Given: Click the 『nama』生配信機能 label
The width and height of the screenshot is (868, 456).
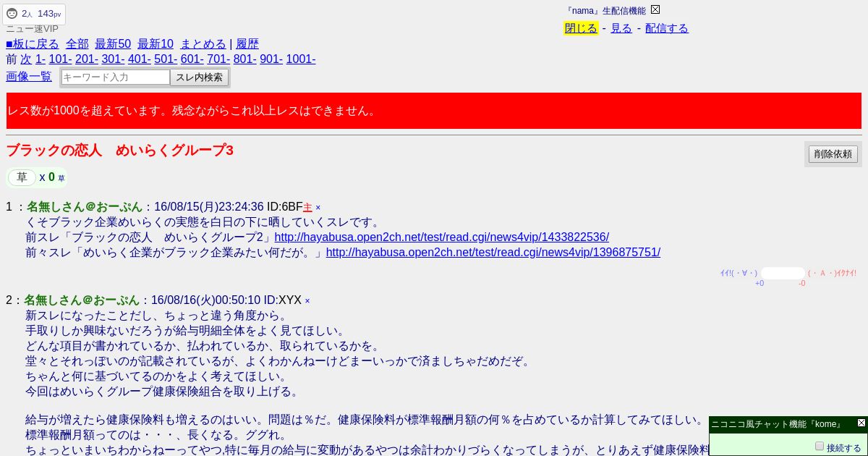Looking at the screenshot, I should (x=605, y=11).
